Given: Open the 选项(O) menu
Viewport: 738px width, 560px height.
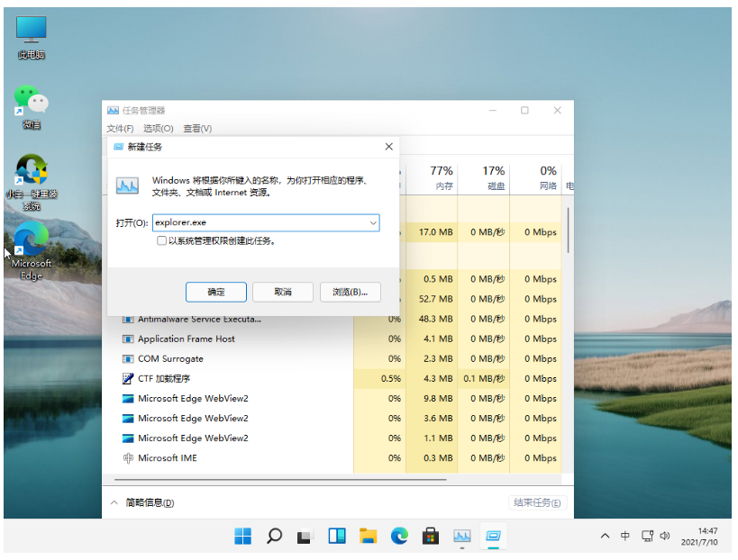Looking at the screenshot, I should (x=159, y=129).
